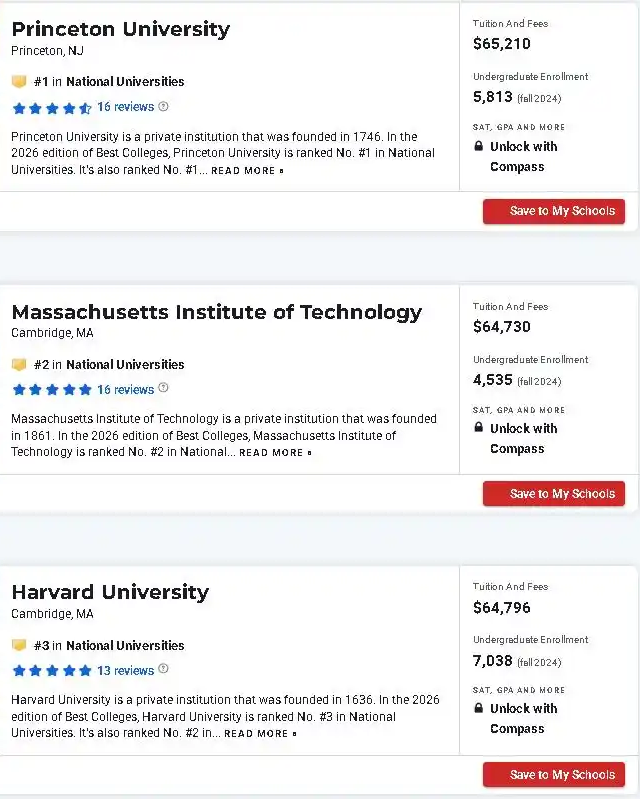Click MIT's #2 ranking badge icon
Viewport: 640px width, 799px height.
point(19,365)
